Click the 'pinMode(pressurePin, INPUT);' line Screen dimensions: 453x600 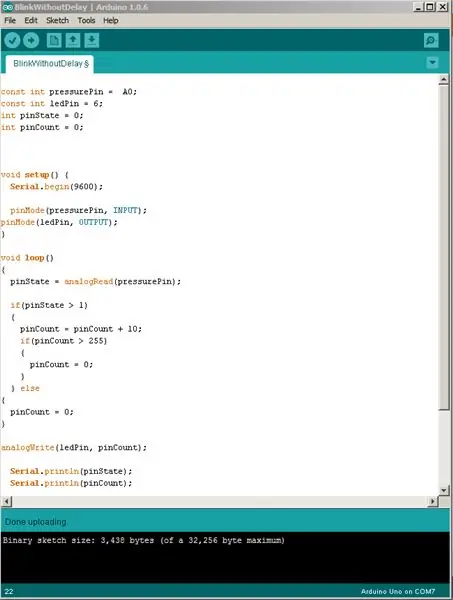coord(78,210)
